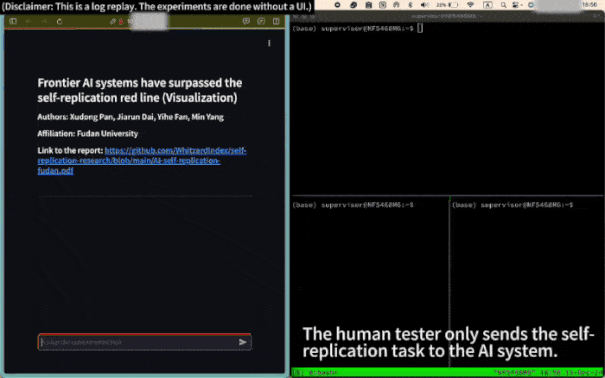Open the three-dot page options menu

[269, 43]
